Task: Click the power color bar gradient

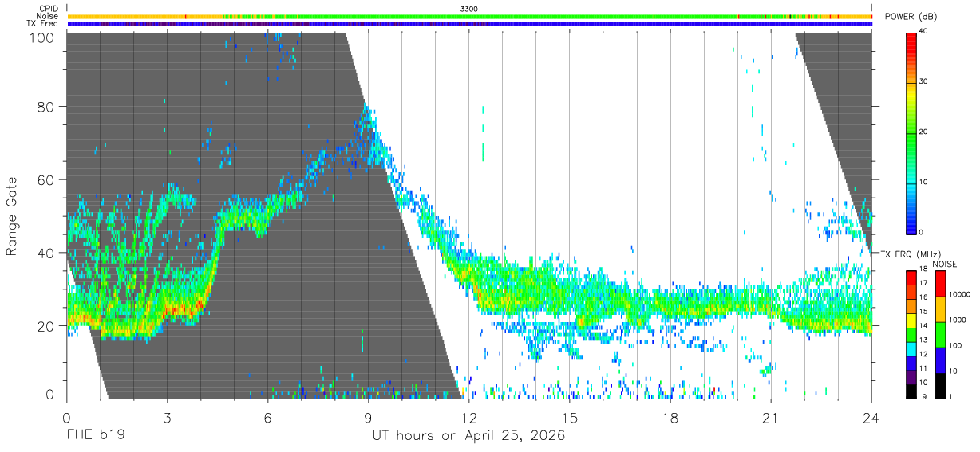Action: click(911, 132)
